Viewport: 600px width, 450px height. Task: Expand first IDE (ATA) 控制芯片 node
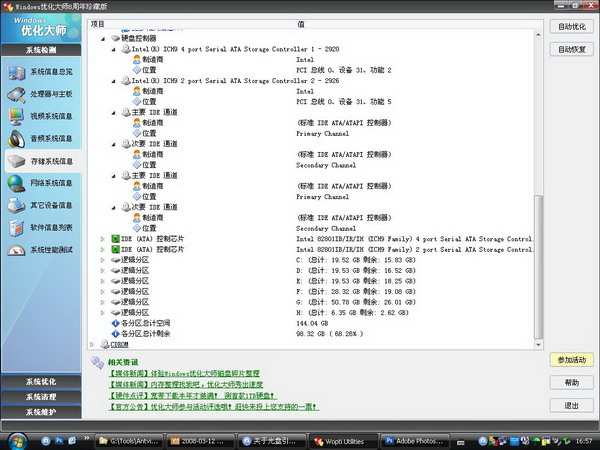coord(102,239)
